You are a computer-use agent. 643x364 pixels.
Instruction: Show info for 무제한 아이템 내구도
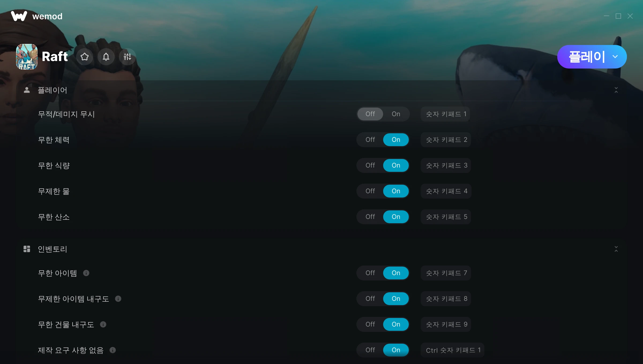pyautogui.click(x=118, y=299)
